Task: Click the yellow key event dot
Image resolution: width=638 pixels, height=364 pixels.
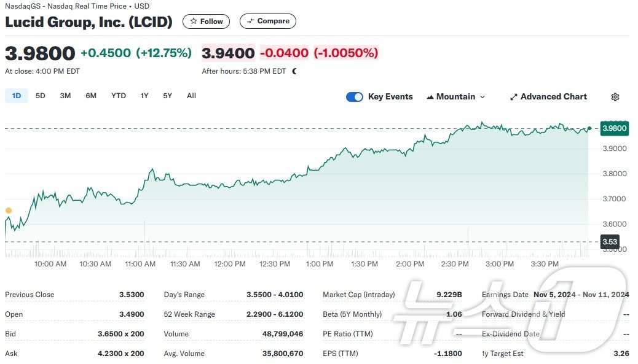Action: click(x=9, y=211)
